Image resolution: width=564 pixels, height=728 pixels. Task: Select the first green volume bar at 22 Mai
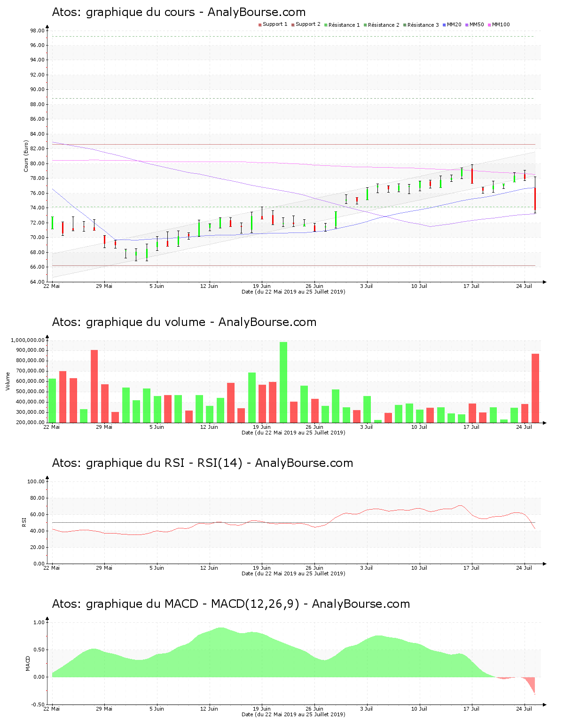pyautogui.click(x=52, y=401)
